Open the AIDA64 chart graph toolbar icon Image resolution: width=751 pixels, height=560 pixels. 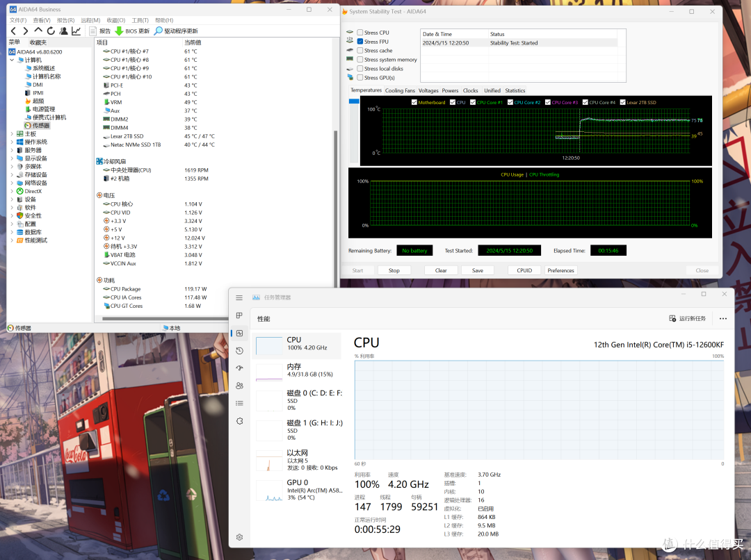[76, 31]
